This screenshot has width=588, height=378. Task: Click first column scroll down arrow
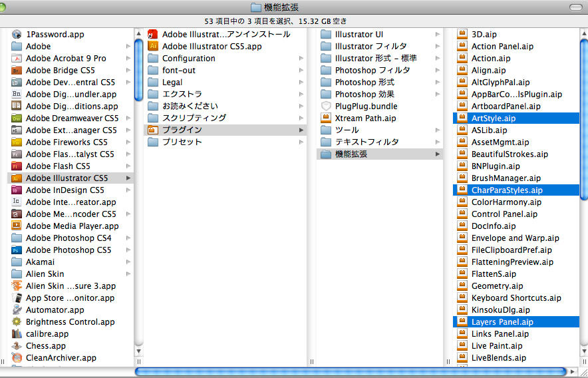point(138,351)
